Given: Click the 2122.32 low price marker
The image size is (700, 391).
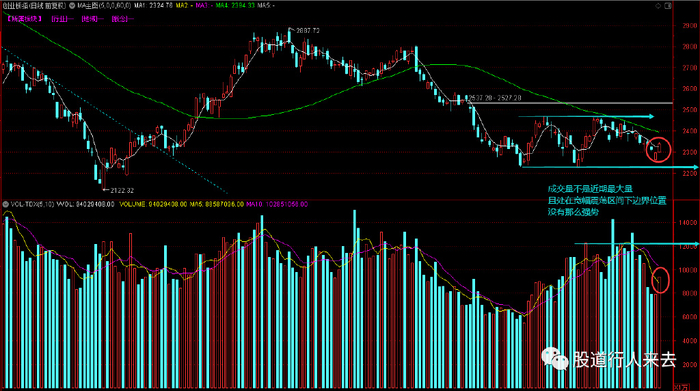Looking at the screenshot, I should tap(122, 191).
